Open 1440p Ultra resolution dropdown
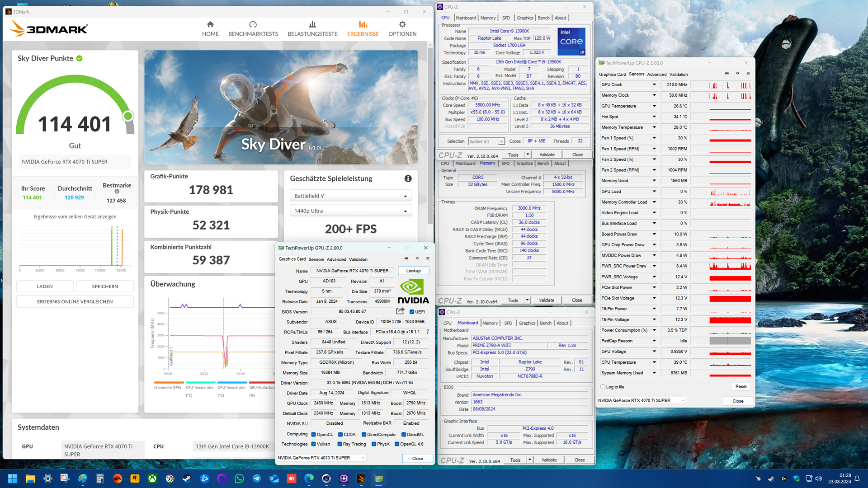The image size is (868, 488). [350, 211]
